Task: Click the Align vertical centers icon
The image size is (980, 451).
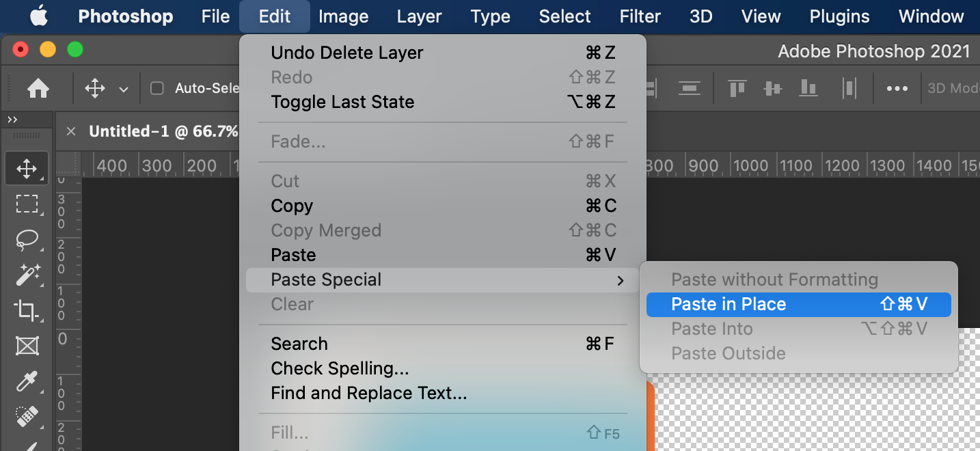Action: pos(773,88)
